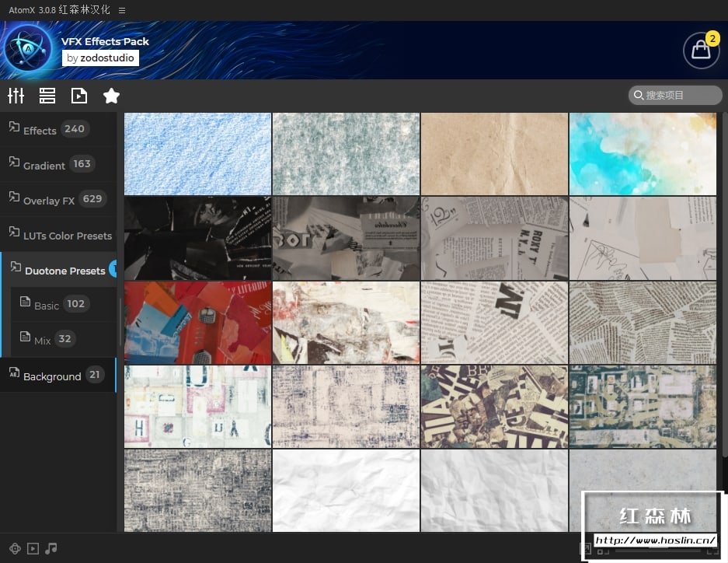Click the play file preview icon
This screenshot has height=563, width=728.
coord(79,96)
